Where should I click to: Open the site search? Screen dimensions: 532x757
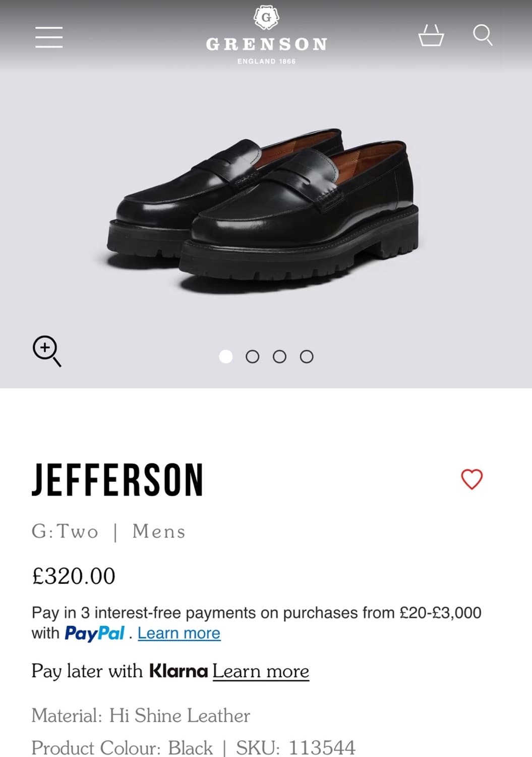click(483, 35)
